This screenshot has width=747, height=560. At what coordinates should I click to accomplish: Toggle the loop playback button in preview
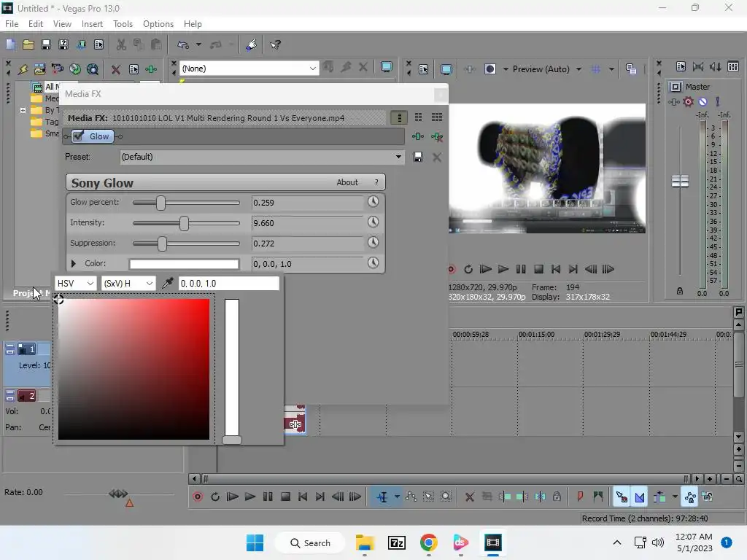coord(468,269)
